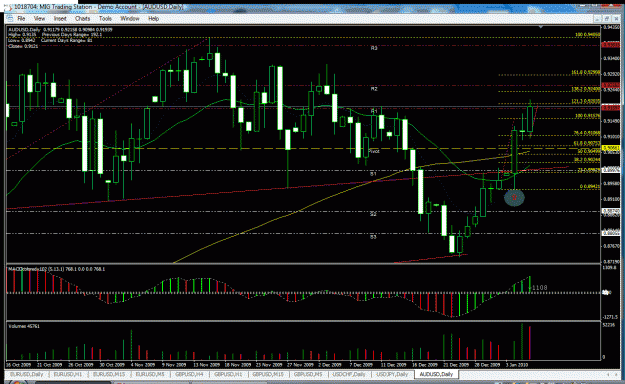Click the 52236 volume scale value
Screen dimensions: 625x384
click(x=609, y=325)
